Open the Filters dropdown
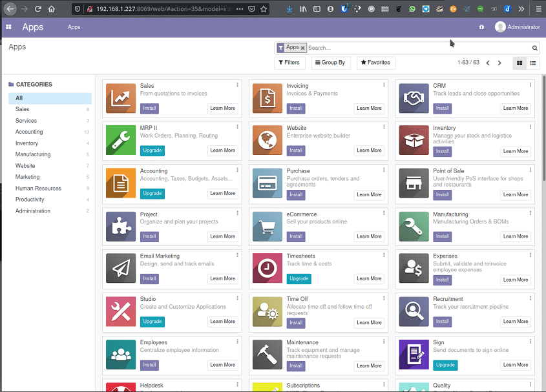The height and width of the screenshot is (392, 546). pyautogui.click(x=289, y=63)
